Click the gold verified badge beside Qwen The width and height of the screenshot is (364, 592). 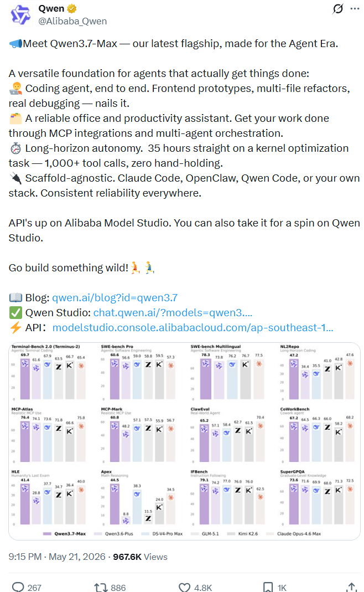tap(72, 8)
